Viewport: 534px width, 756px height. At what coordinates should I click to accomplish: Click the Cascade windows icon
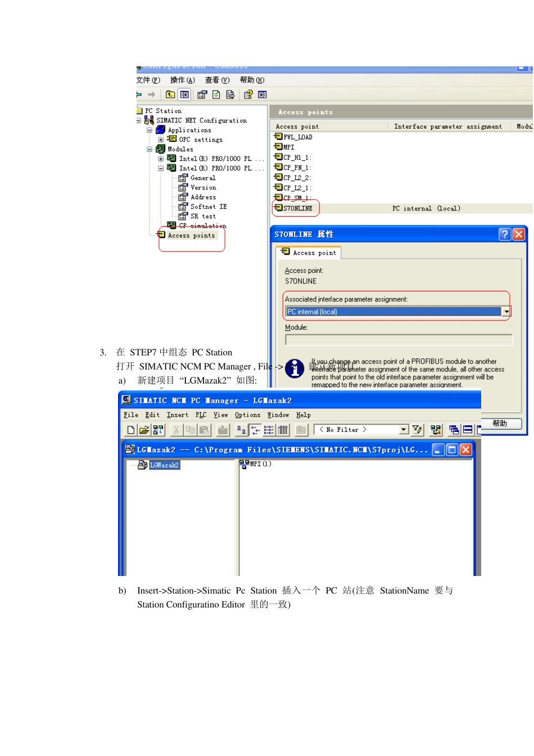tap(454, 430)
